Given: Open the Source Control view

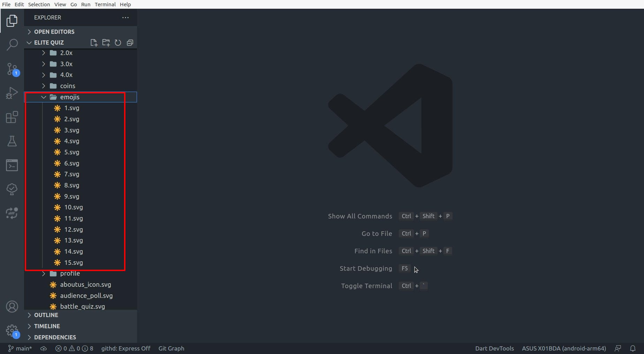Looking at the screenshot, I should (12, 69).
